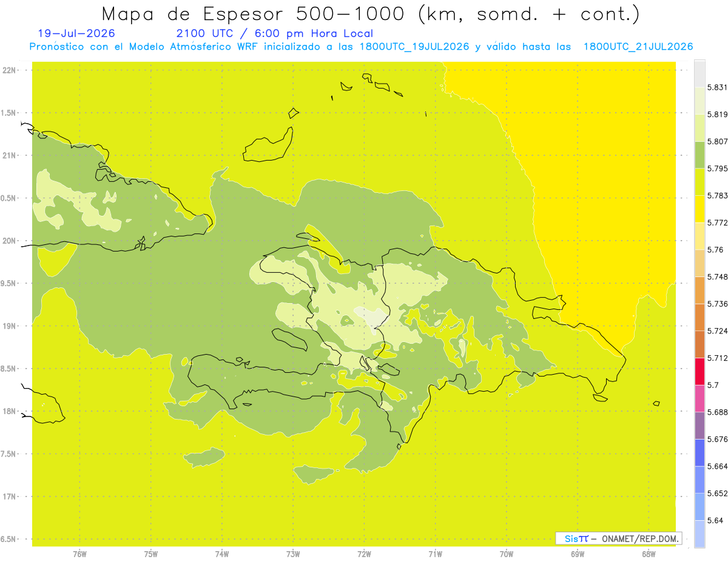Image resolution: width=728 pixels, height=562 pixels.
Task: Click the time text '2100 UTC / 6:00 pm Hora Local'
Action: [x=275, y=34]
